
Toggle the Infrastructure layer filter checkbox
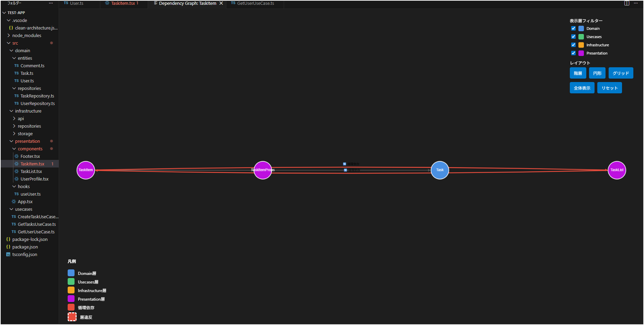click(x=573, y=45)
